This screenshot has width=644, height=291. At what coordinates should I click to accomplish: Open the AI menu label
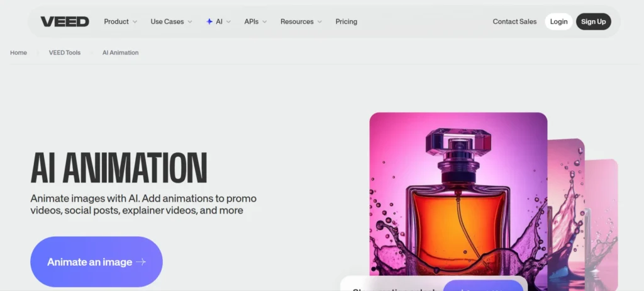click(219, 22)
